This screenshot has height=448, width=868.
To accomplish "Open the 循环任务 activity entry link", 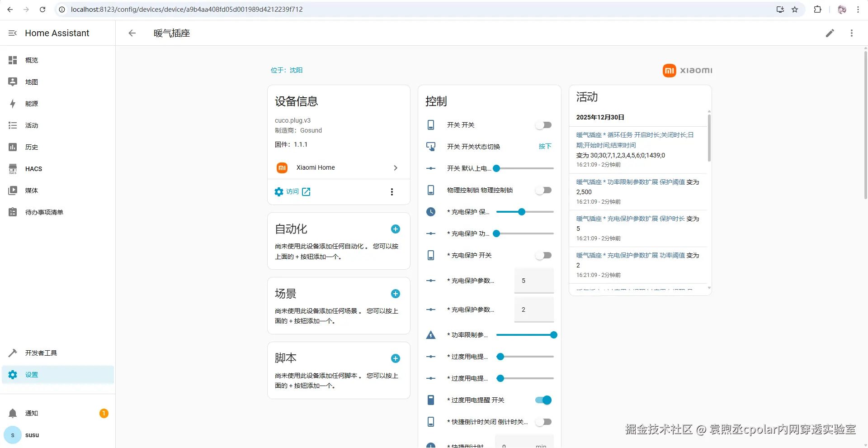I will (x=635, y=140).
